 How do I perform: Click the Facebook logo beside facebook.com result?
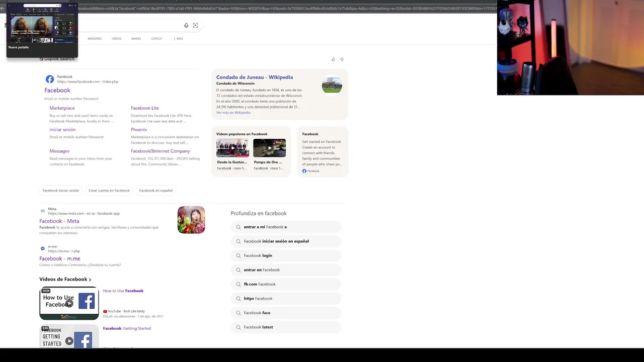click(50, 79)
